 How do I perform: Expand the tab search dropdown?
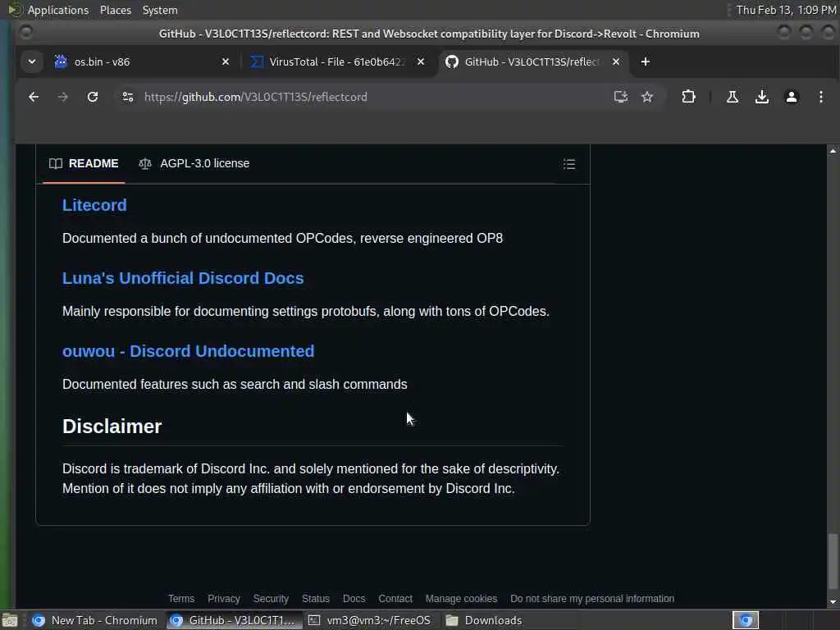[32, 62]
